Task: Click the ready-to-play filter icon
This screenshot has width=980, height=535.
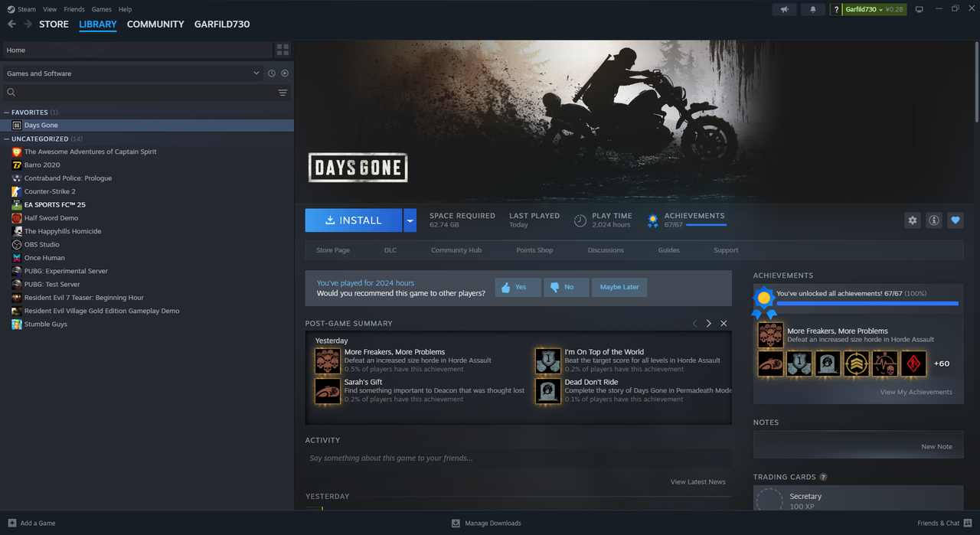Action: (x=285, y=73)
